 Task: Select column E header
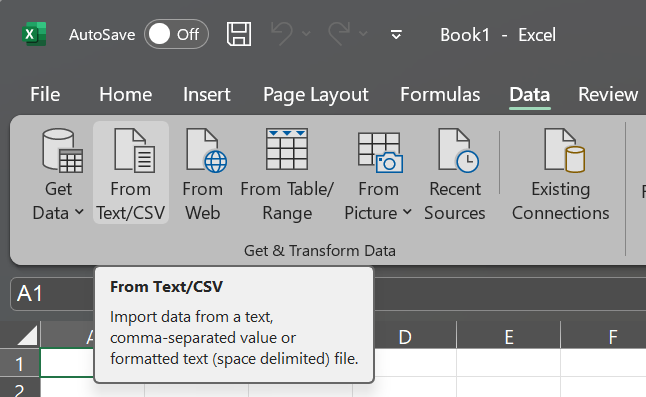[x=509, y=337]
